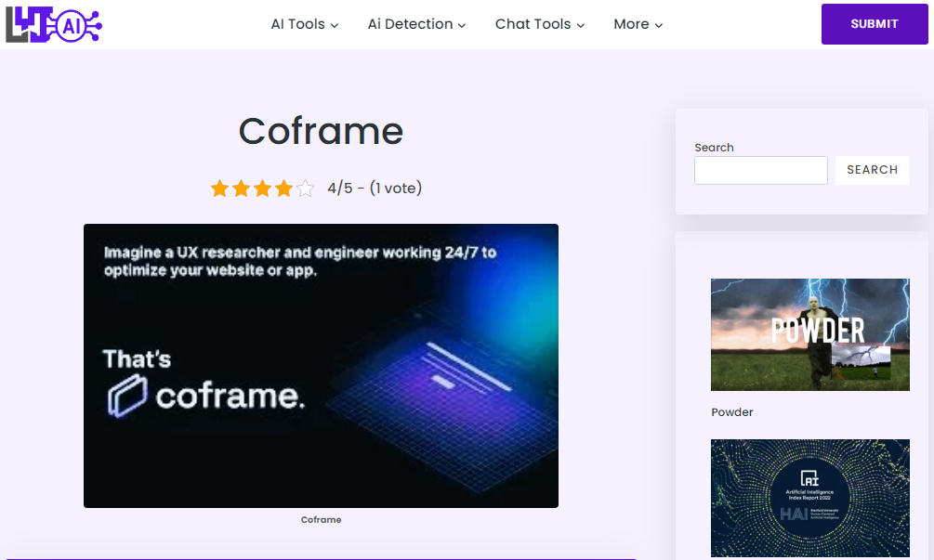
Task: Click the purple SUBMIT button
Action: [874, 24]
